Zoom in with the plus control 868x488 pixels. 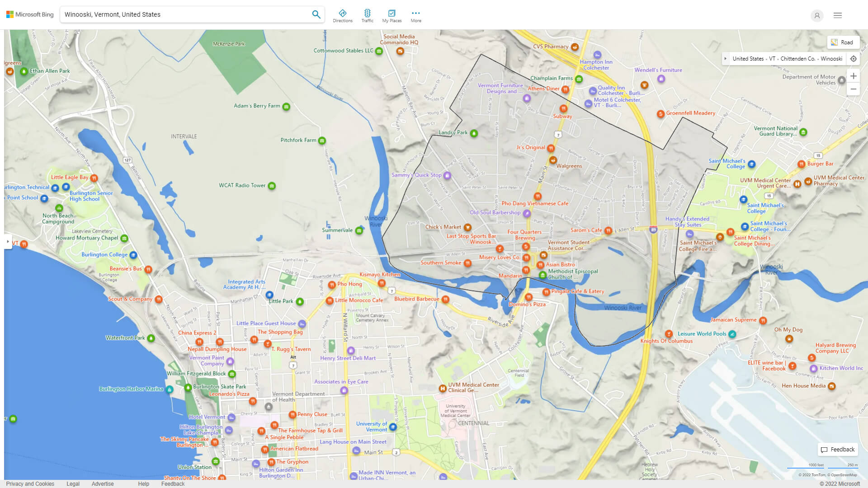tap(854, 76)
